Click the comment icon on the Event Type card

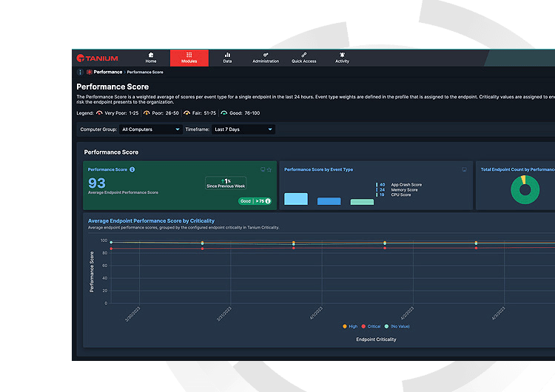pos(465,169)
